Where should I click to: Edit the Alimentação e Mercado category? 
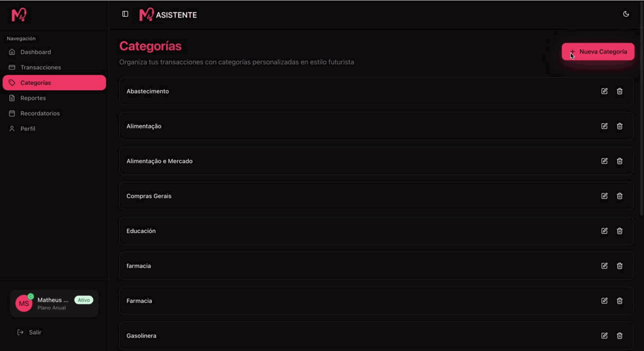click(604, 161)
